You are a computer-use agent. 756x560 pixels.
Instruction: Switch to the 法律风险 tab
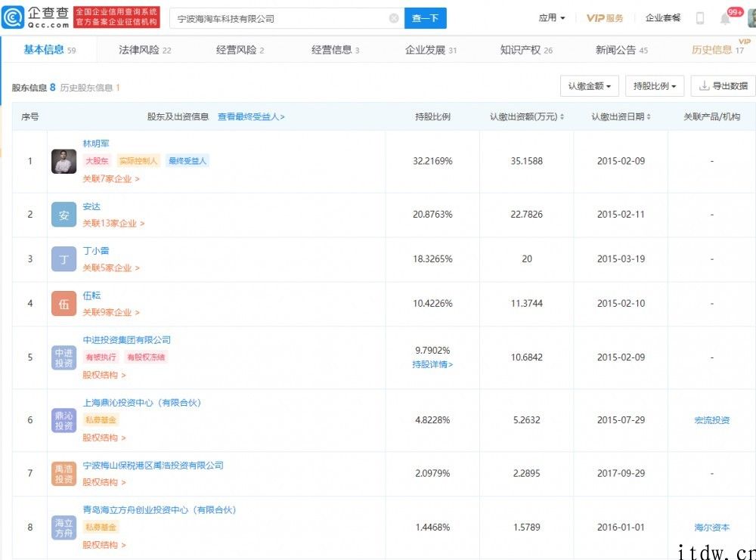(x=144, y=50)
